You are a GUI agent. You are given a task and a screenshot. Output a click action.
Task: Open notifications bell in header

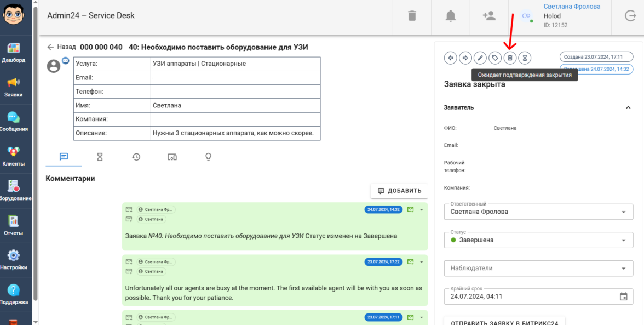tap(451, 16)
